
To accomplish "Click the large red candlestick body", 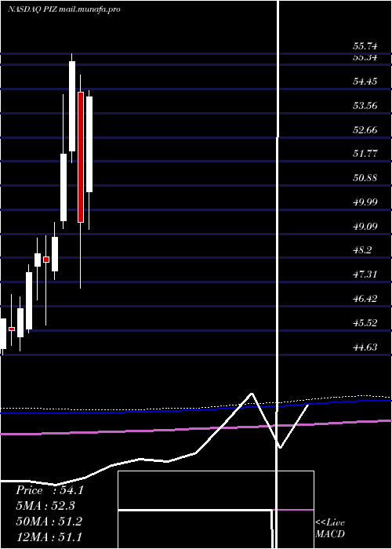I will [81, 157].
